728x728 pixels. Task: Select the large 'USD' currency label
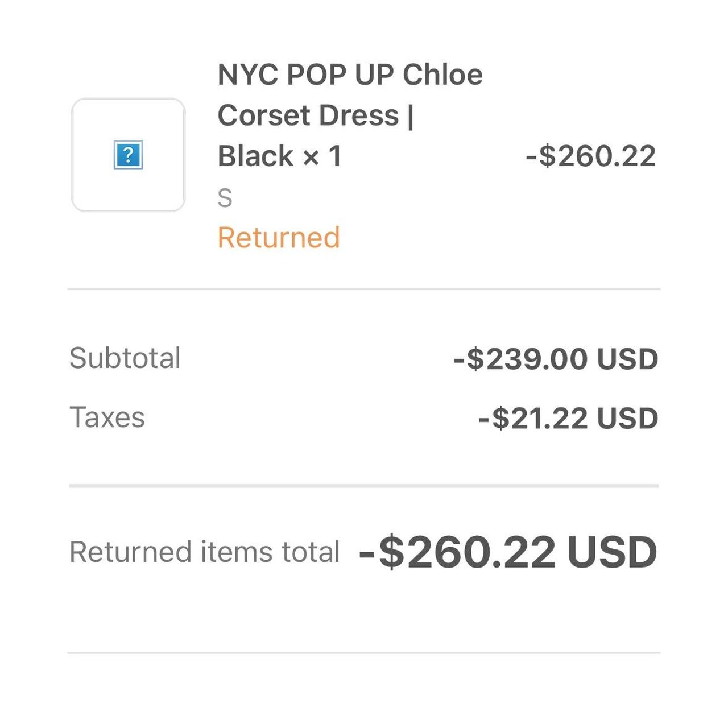(x=613, y=552)
